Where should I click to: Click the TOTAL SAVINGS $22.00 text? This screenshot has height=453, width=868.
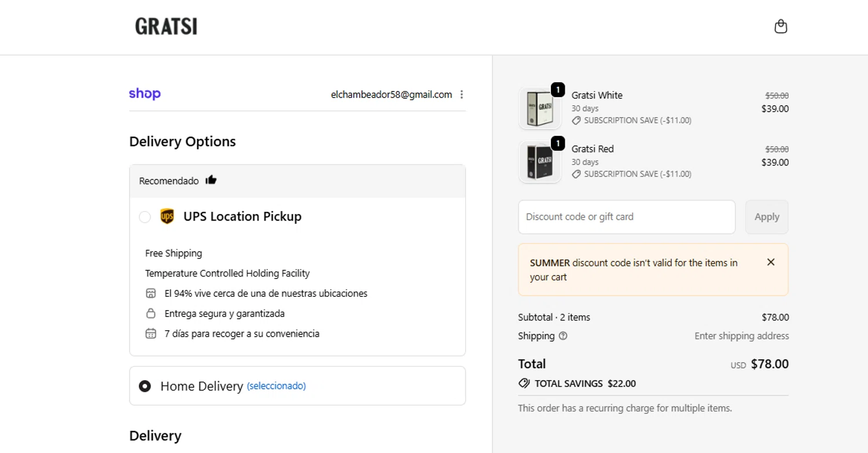[585, 384]
